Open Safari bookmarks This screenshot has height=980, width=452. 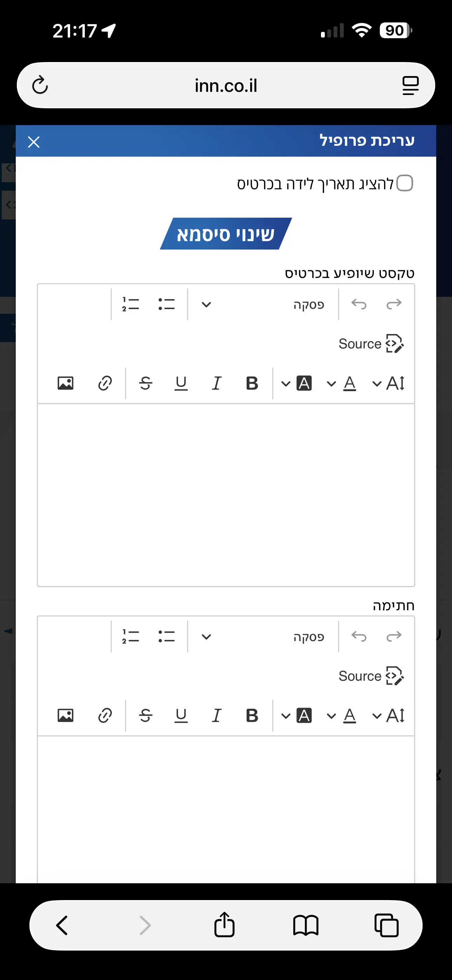click(306, 925)
